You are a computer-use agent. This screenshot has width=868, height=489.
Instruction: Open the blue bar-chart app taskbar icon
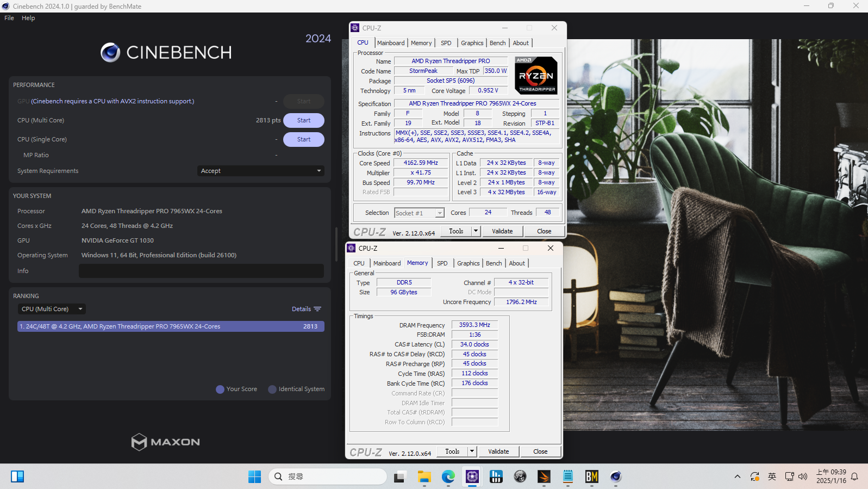(x=496, y=476)
